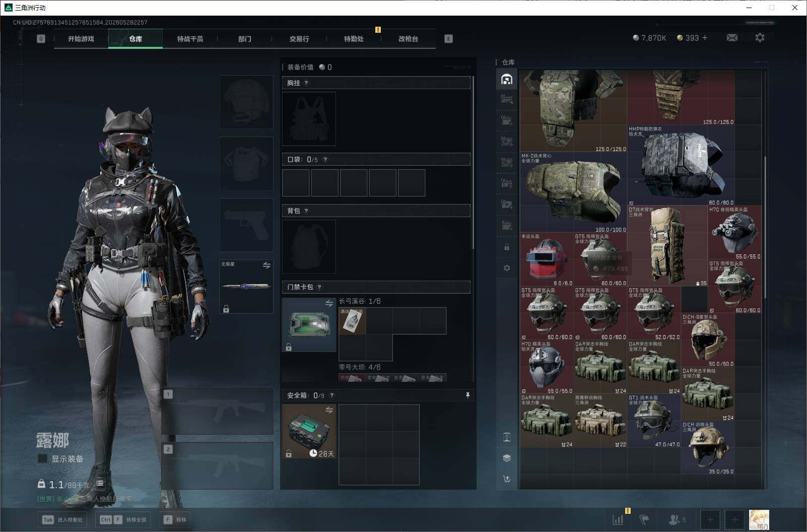Click the Q previous-tab key button
The image size is (807, 532).
click(41, 39)
